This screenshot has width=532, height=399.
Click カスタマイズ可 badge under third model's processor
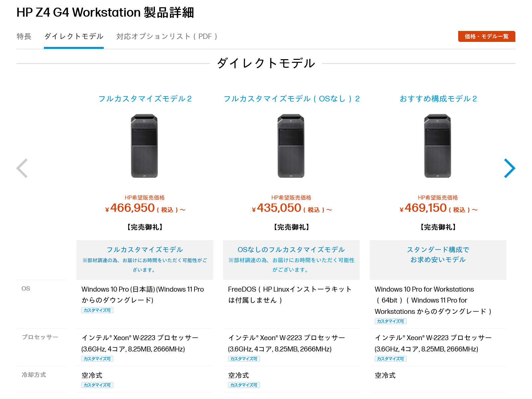[390, 359]
